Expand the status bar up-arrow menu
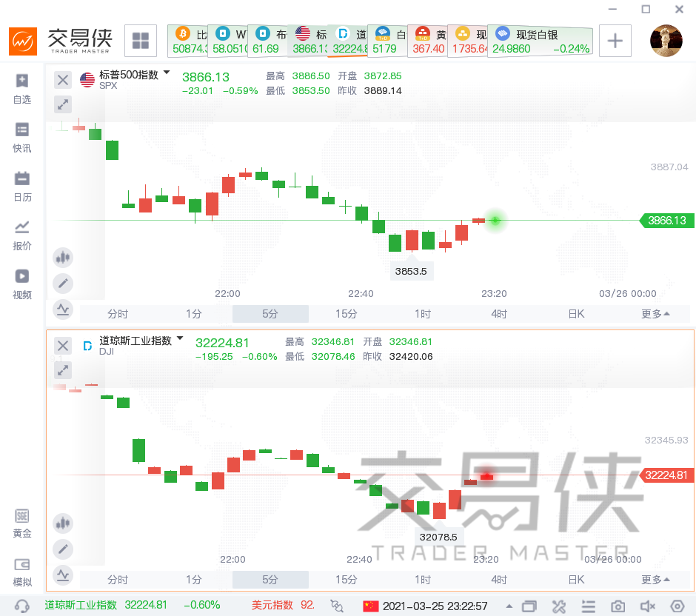The height and width of the screenshot is (616, 696). pos(509,606)
